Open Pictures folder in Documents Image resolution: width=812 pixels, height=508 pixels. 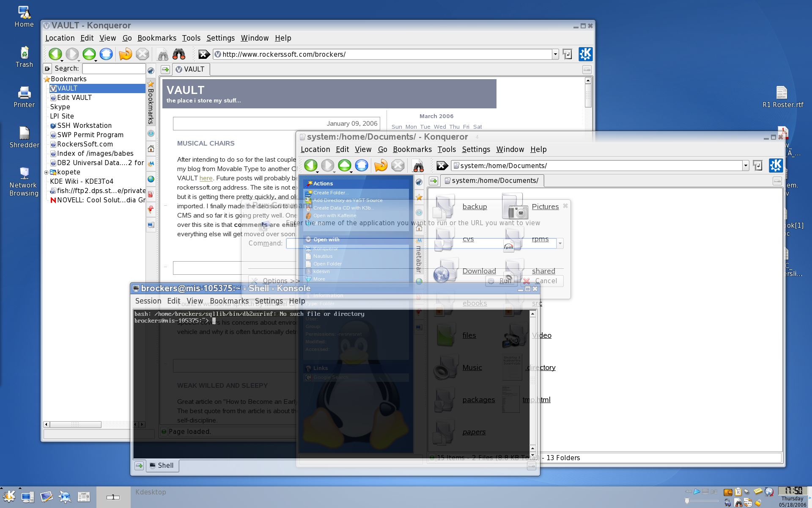click(x=530, y=207)
